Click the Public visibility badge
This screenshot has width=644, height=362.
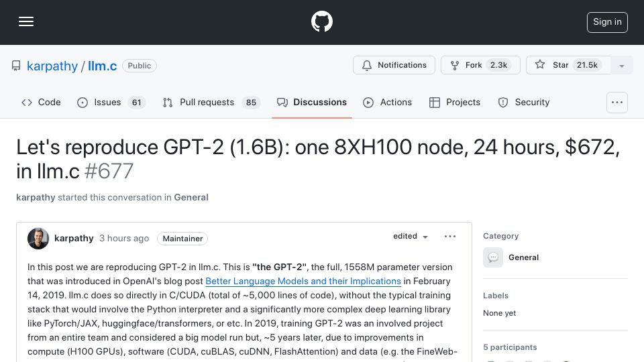click(140, 66)
